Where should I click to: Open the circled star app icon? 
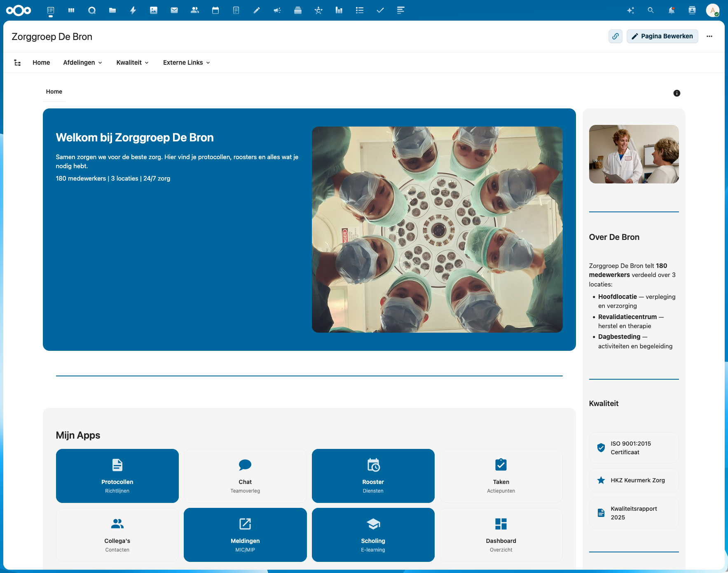click(318, 10)
